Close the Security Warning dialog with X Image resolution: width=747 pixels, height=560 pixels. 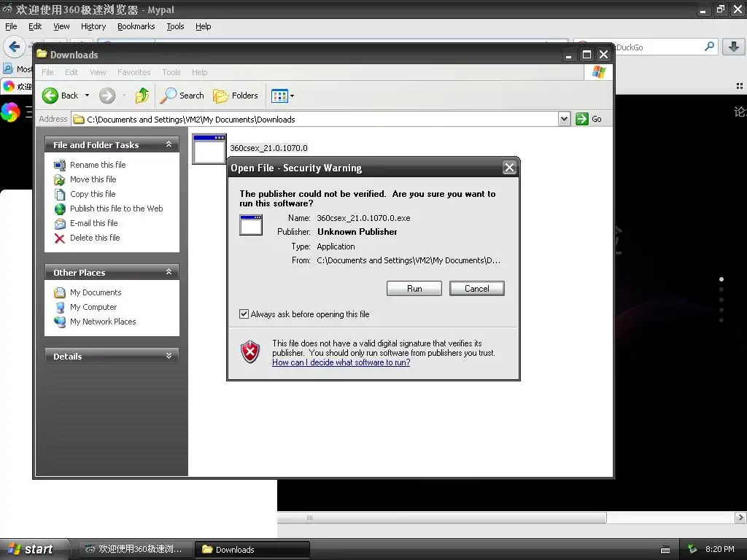pos(509,168)
